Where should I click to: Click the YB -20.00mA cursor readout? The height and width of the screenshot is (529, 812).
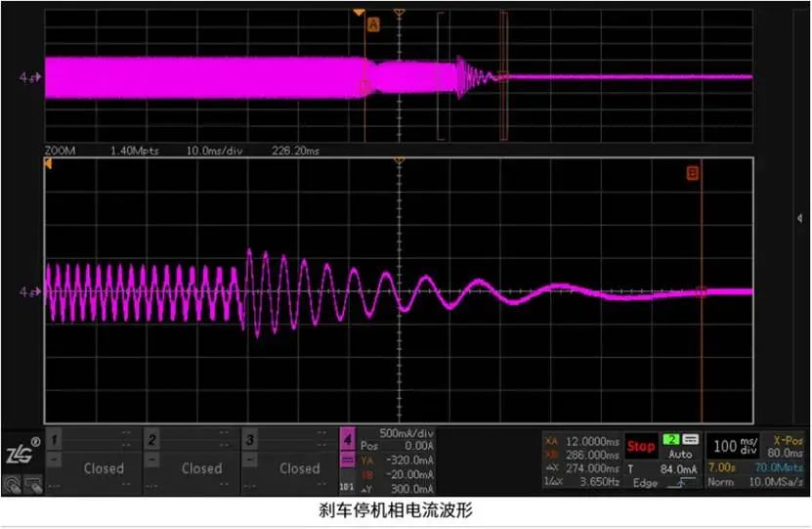point(397,474)
